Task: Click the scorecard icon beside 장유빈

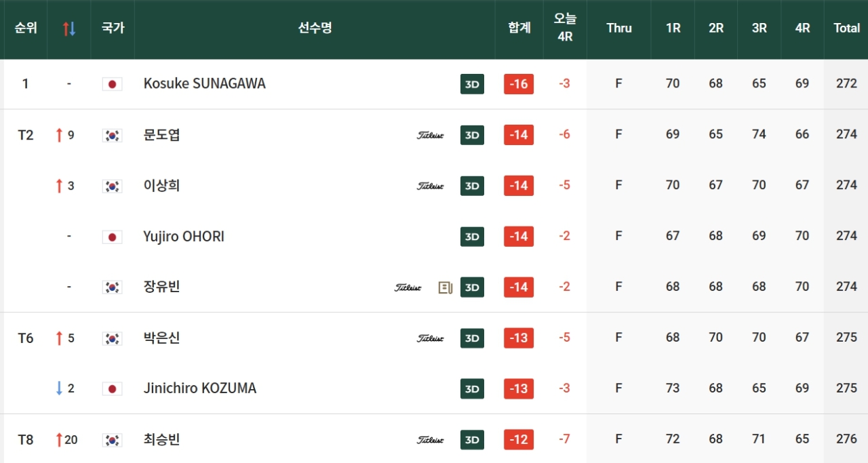Action: (445, 287)
